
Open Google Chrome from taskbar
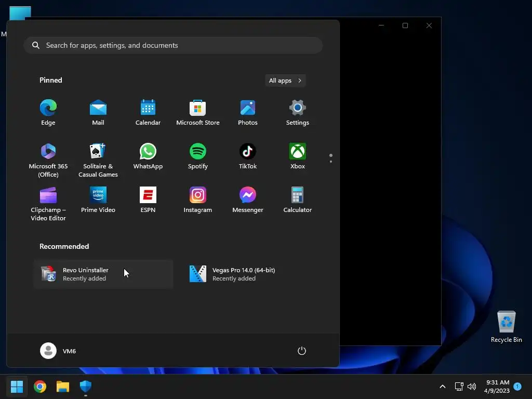click(x=39, y=387)
